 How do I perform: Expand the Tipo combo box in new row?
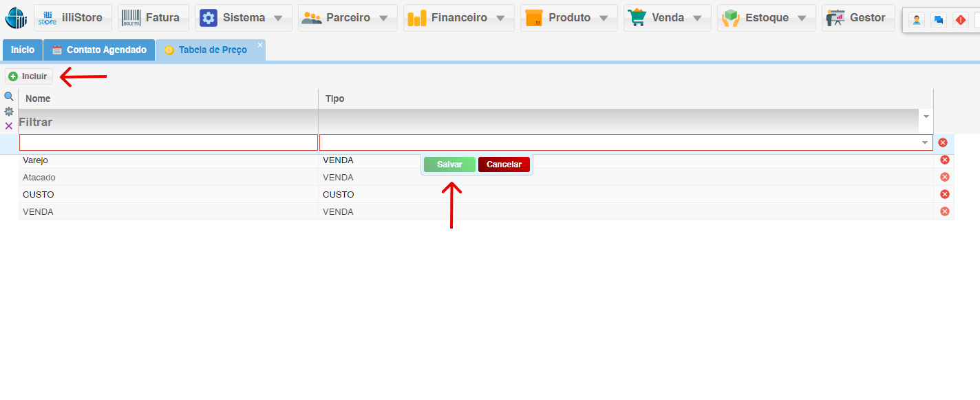925,143
